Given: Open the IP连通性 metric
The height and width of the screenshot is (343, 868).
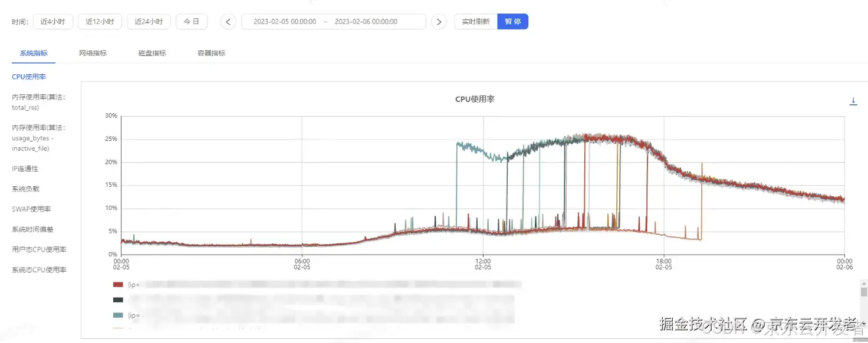Looking at the screenshot, I should coord(25,169).
